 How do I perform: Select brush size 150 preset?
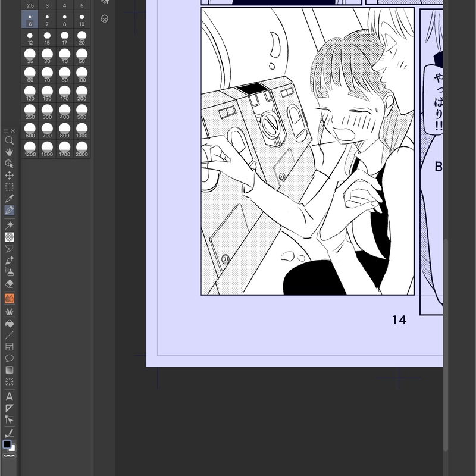pos(47,93)
